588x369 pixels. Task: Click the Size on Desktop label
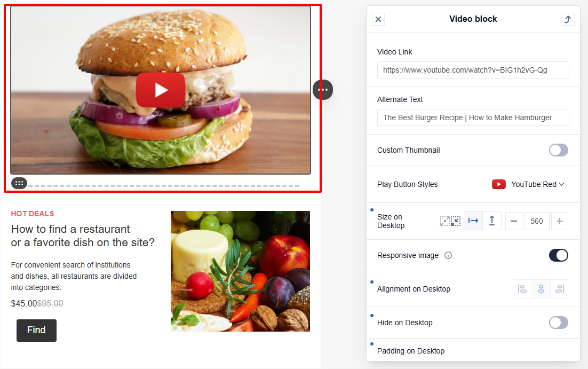click(x=391, y=221)
